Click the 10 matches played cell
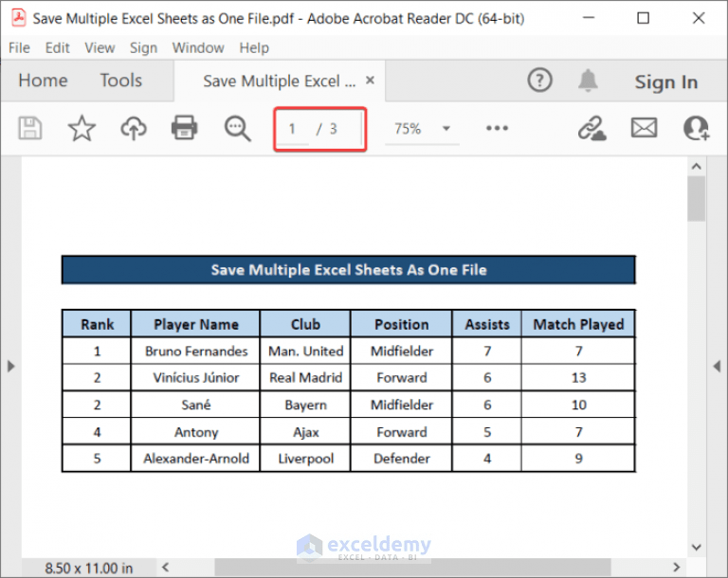 tap(578, 405)
